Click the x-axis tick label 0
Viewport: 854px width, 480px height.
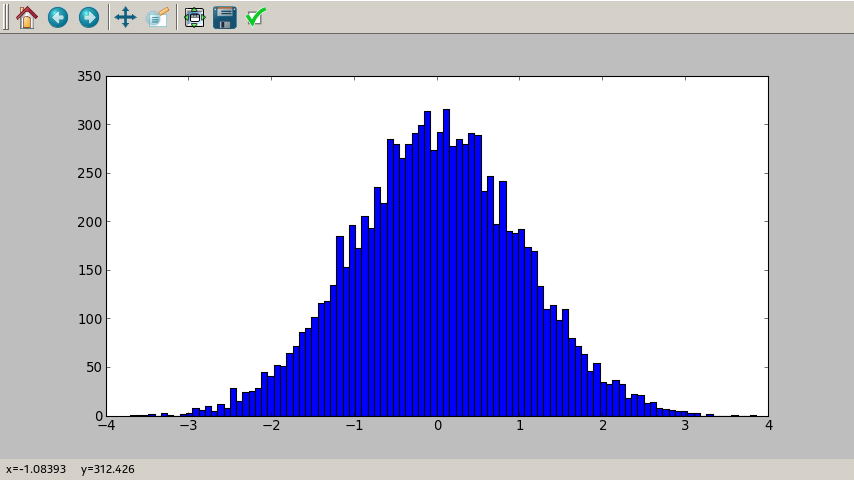click(x=437, y=427)
